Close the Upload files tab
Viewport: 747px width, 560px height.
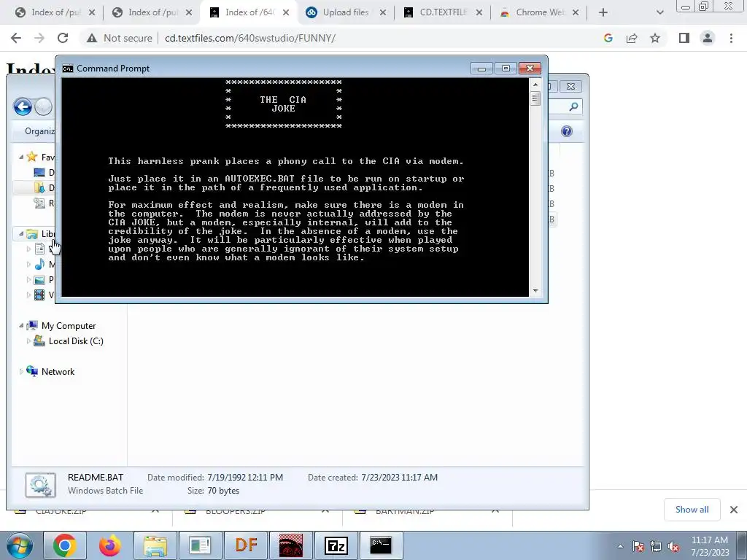382,13
